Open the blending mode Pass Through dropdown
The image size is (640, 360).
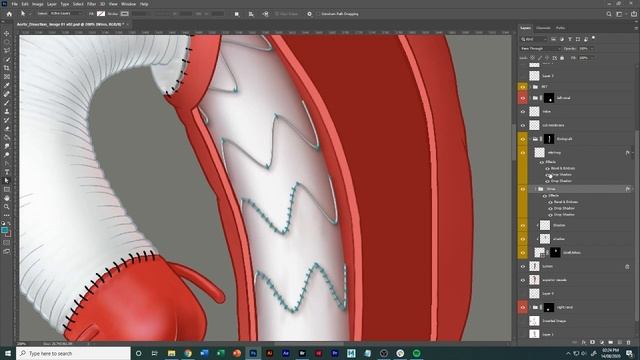540,49
